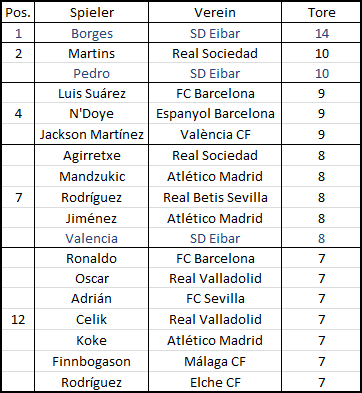362x393 pixels.
Task: Click the Finnbogason cell
Action: click(x=91, y=361)
